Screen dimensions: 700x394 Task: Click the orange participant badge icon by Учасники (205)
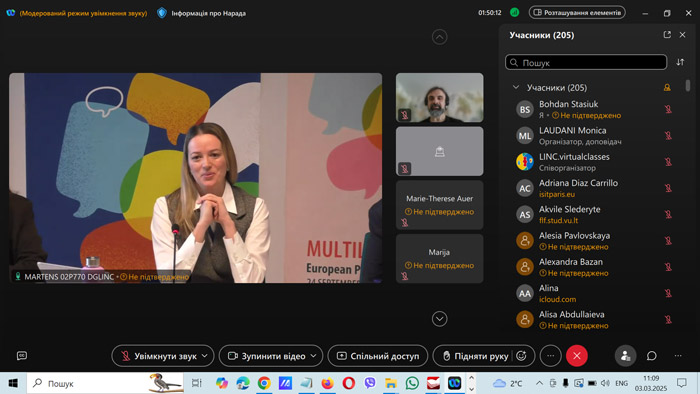point(667,87)
